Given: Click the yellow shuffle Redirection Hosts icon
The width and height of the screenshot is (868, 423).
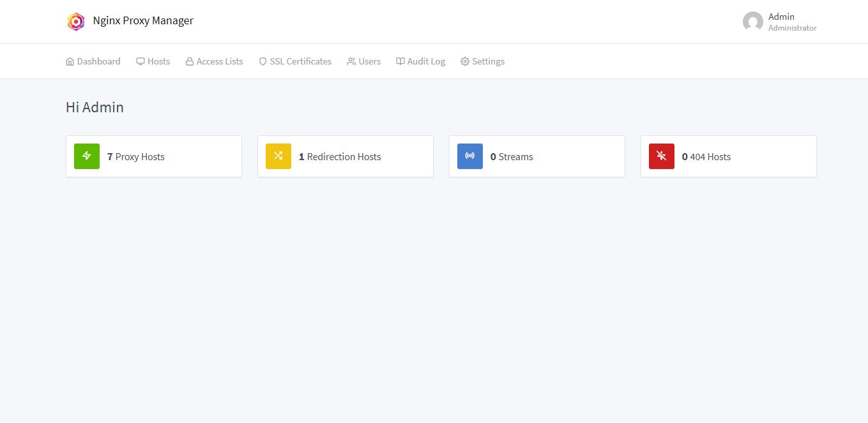Looking at the screenshot, I should click(278, 156).
